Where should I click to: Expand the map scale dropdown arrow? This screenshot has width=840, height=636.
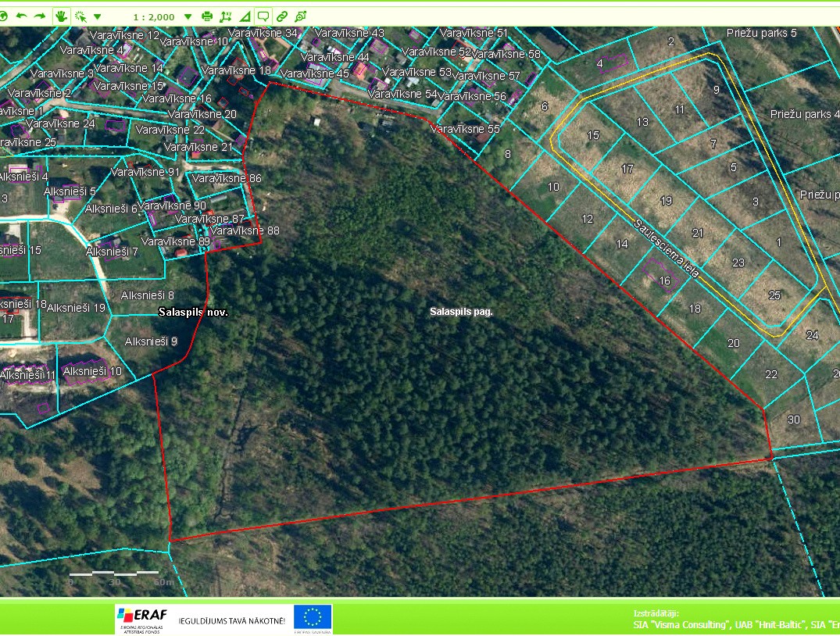[188, 16]
